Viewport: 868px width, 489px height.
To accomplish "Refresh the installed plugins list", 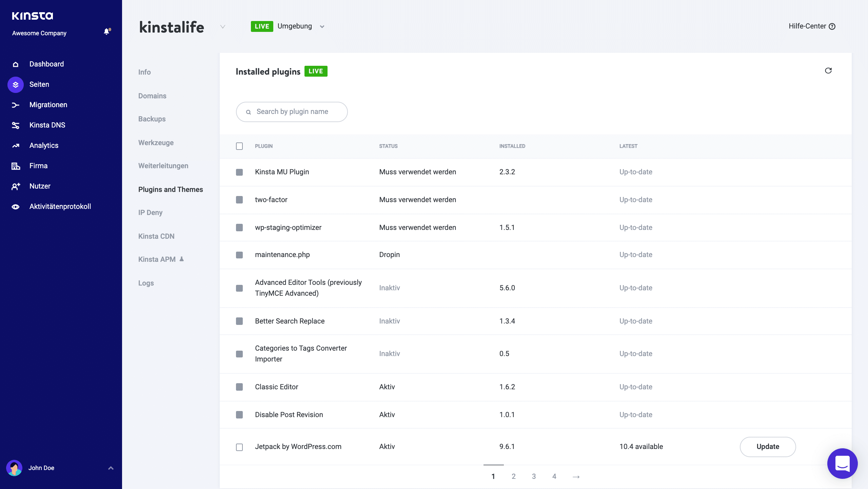I will tap(828, 71).
